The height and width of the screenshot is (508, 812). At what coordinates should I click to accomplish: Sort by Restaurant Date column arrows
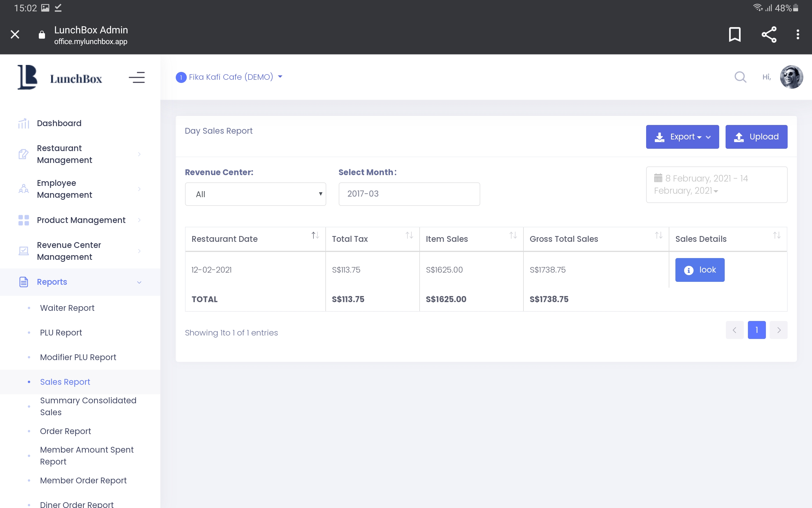(315, 235)
